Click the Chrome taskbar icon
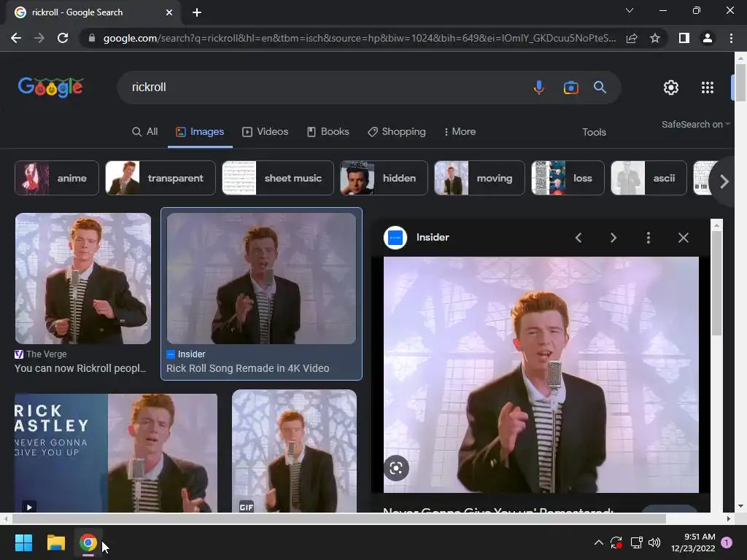This screenshot has width=747, height=560. point(88,542)
